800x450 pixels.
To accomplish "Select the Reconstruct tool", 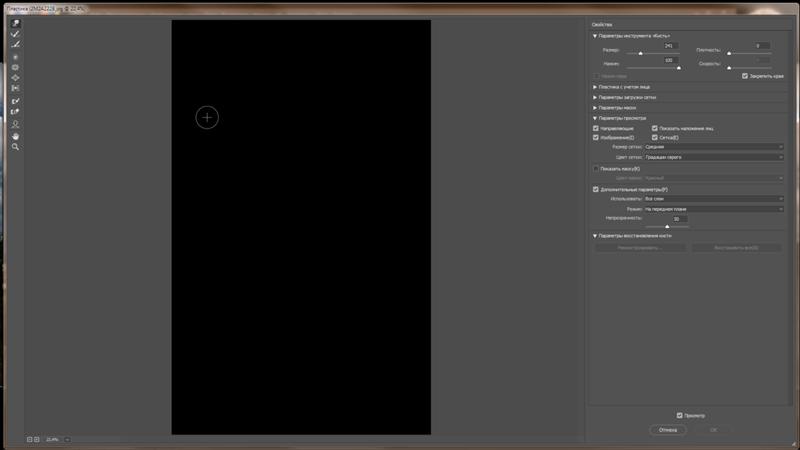I will (x=15, y=34).
